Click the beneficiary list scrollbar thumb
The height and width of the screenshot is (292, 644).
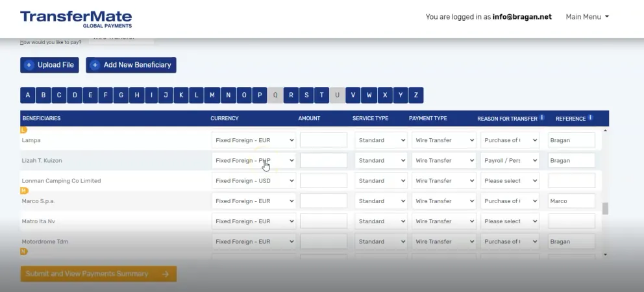click(605, 208)
